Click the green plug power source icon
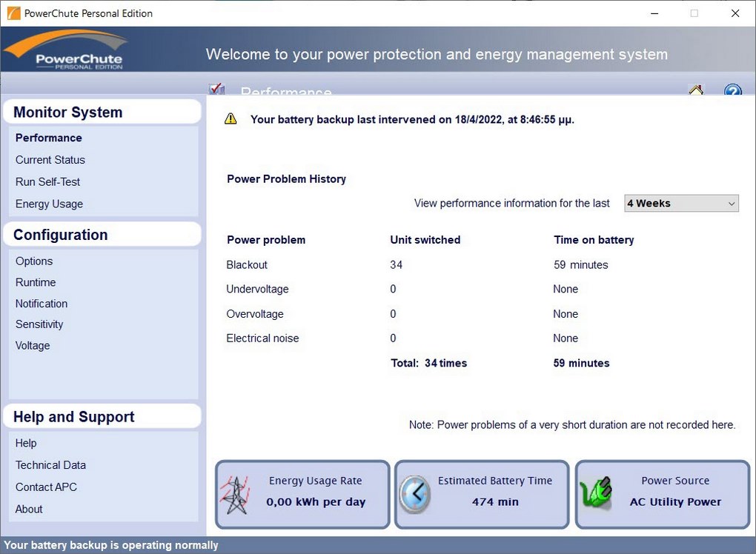 point(596,493)
